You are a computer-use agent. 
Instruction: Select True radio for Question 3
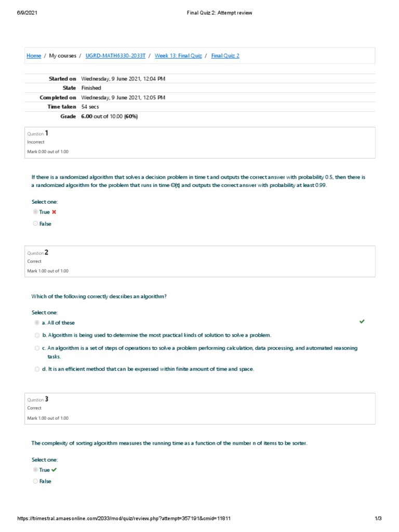coord(35,470)
